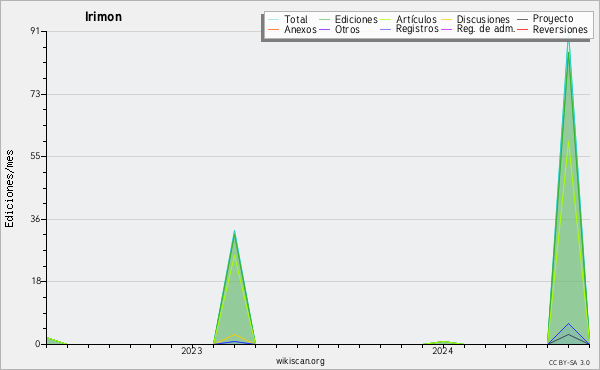600x370 pixels.
Task: Click the y-axis value "73"
Action: pos(35,94)
